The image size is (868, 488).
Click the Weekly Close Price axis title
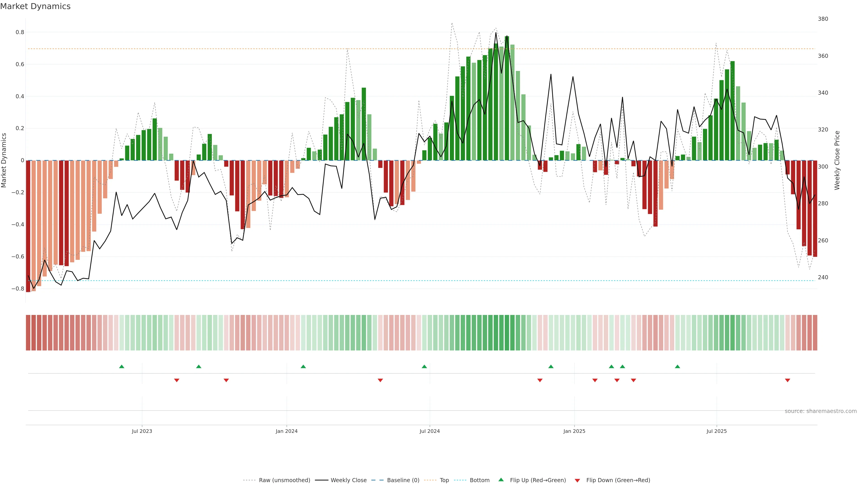click(837, 160)
